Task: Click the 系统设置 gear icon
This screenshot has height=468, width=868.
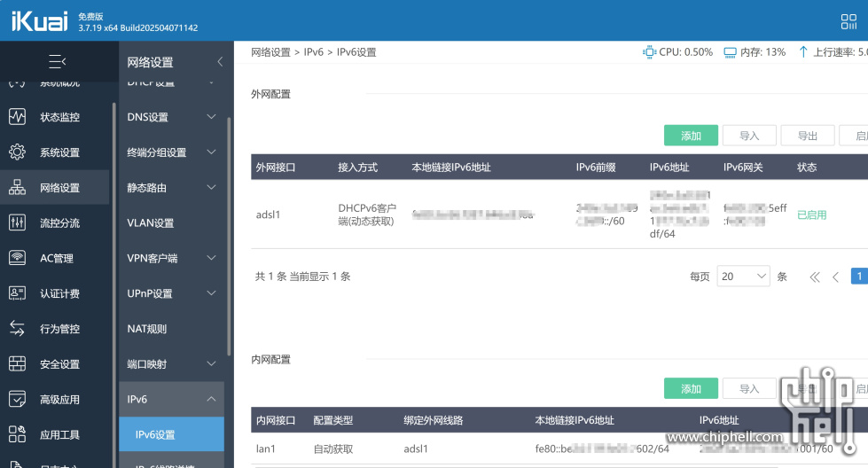Action: pyautogui.click(x=17, y=152)
